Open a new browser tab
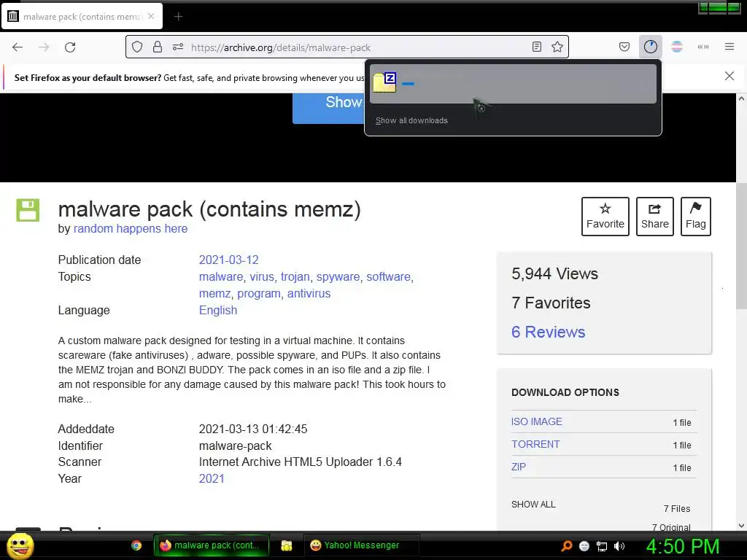Screen dimensions: 747x560 [x=178, y=17]
